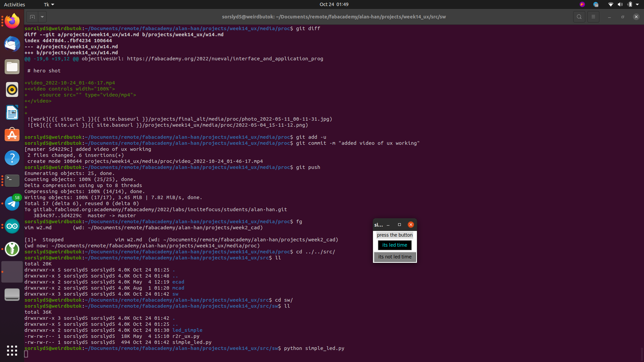The width and height of the screenshot is (644, 362).
Task: Open Telegram tray indicator in top bar
Action: tap(596, 4)
